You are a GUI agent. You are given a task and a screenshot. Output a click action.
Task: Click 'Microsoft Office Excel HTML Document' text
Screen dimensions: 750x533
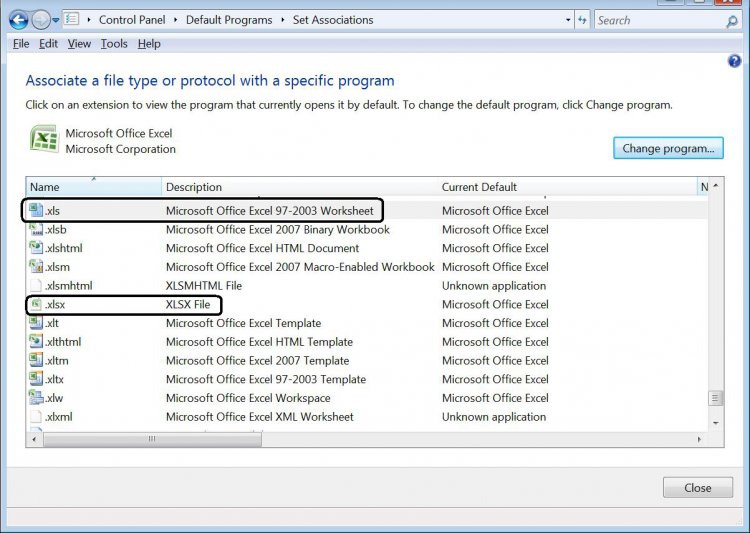coord(262,248)
